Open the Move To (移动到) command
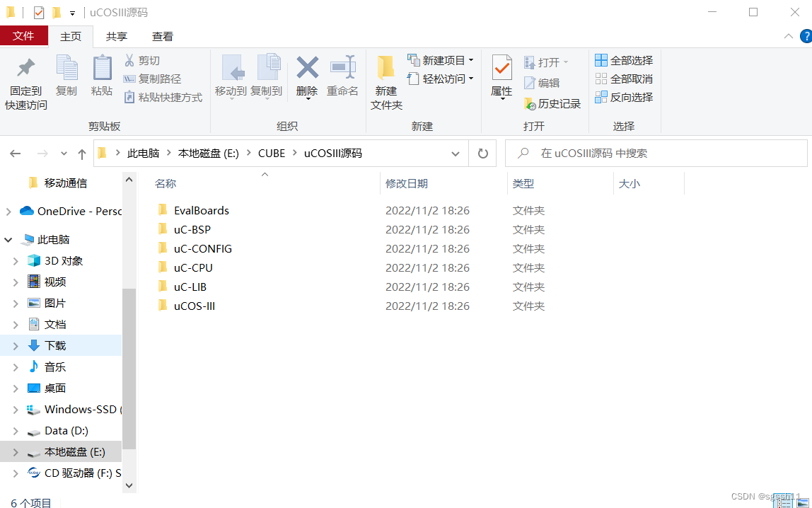This screenshot has height=508, width=812. tap(231, 76)
